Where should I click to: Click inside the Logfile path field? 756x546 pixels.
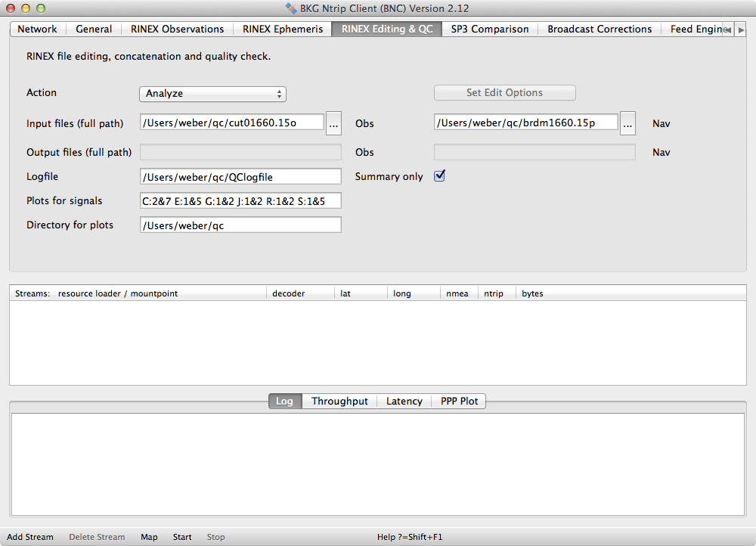(x=240, y=176)
